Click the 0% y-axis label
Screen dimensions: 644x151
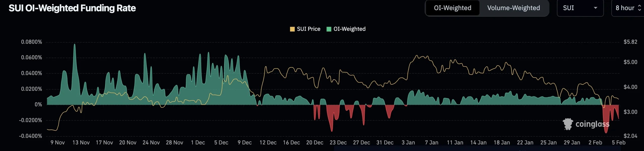[x=38, y=105]
